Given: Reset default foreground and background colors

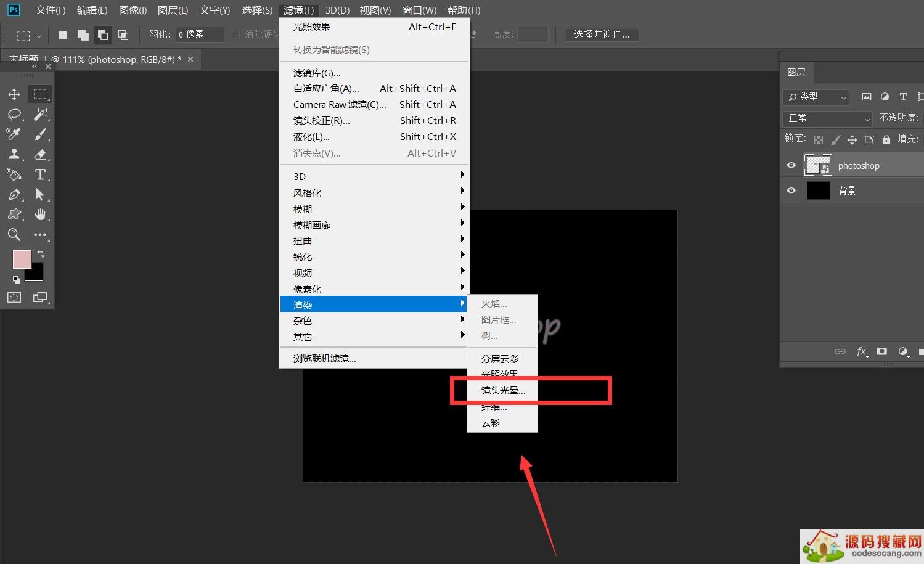Looking at the screenshot, I should tap(17, 280).
